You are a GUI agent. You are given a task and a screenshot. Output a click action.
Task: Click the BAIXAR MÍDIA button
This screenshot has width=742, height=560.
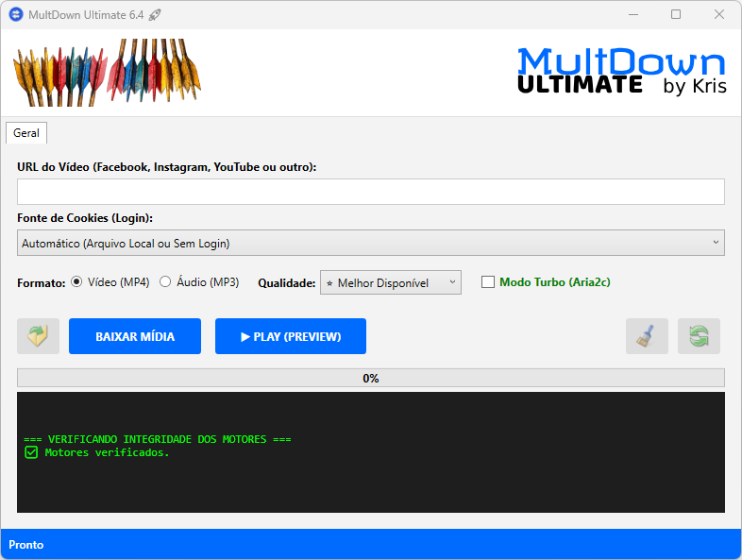[135, 336]
